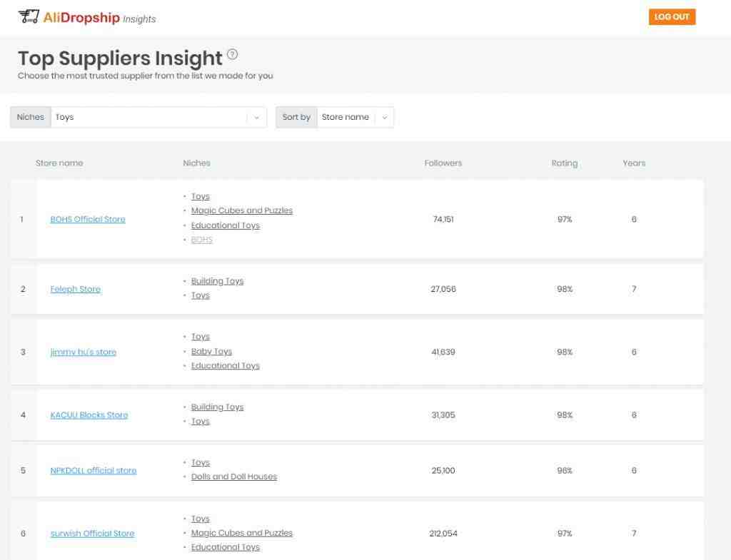Open Feleph Store link
Image resolution: width=731 pixels, height=560 pixels.
point(76,289)
